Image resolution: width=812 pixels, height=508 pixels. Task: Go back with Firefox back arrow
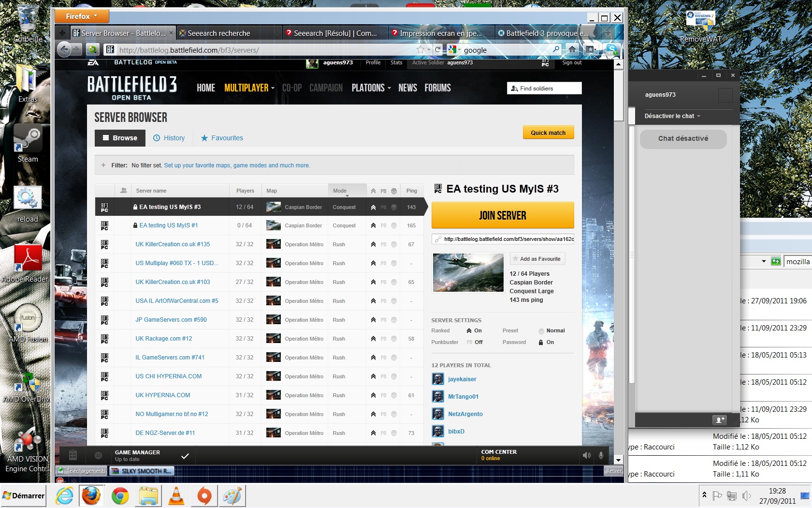click(x=64, y=49)
